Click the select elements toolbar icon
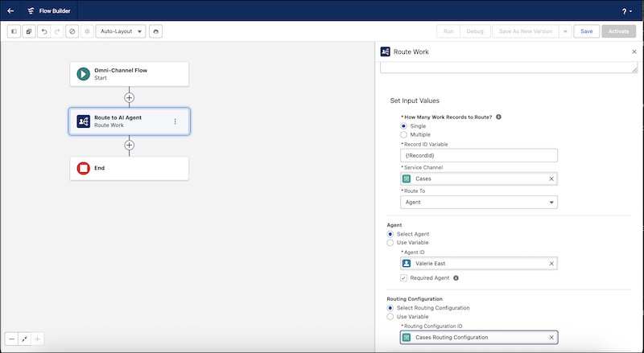Viewport: 644px width, 353px height. point(29,31)
